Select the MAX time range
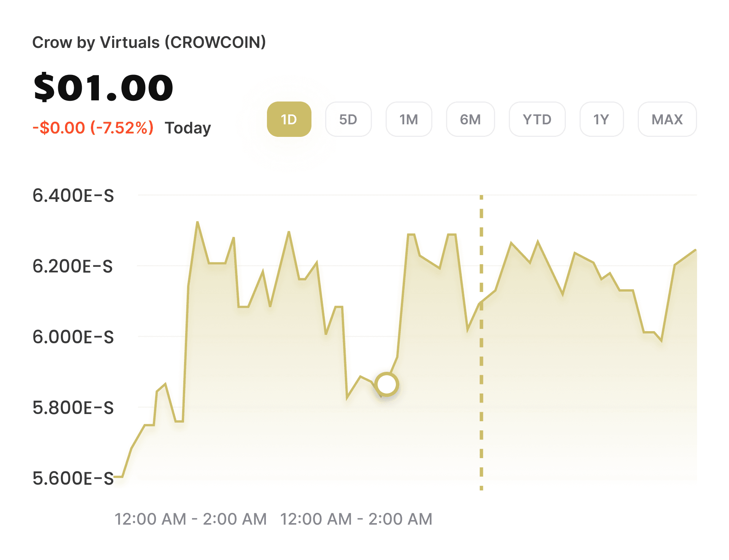 (667, 119)
